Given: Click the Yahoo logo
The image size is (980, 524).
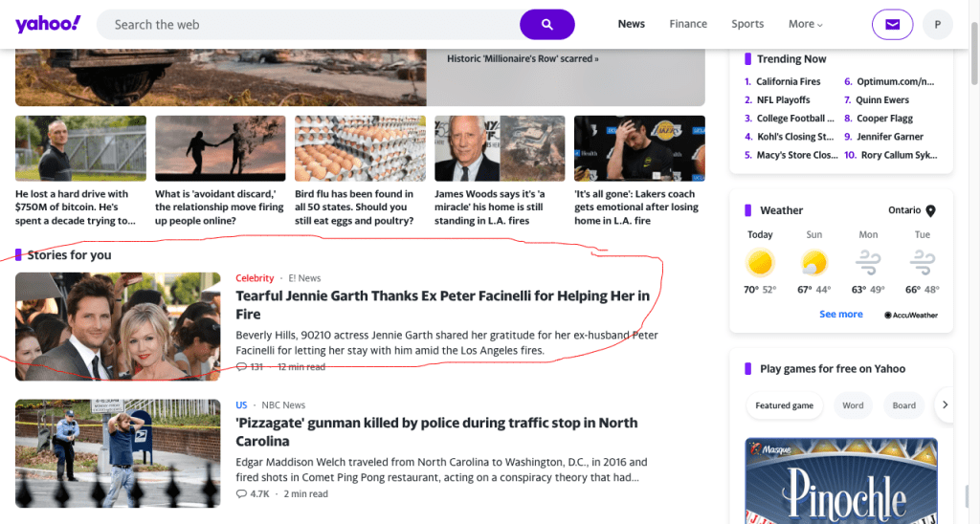Looking at the screenshot, I should click(x=48, y=24).
